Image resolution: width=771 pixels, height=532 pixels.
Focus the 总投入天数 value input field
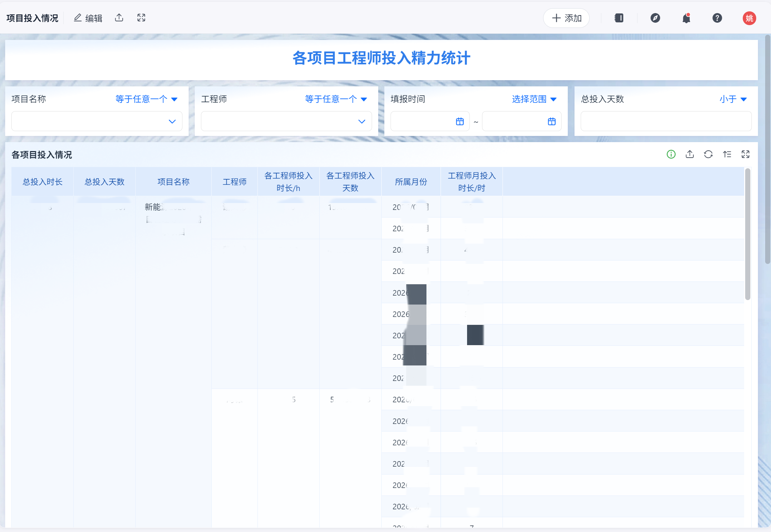tap(666, 121)
